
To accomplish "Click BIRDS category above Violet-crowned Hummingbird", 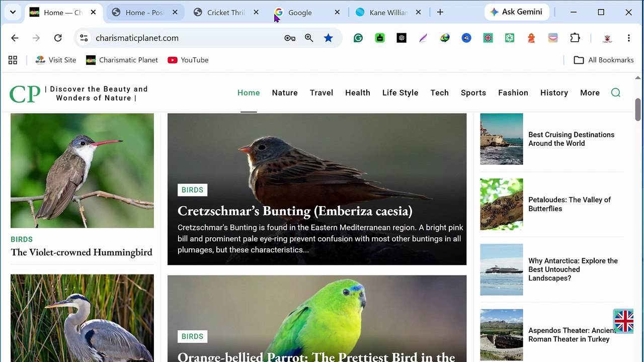I will [x=22, y=239].
